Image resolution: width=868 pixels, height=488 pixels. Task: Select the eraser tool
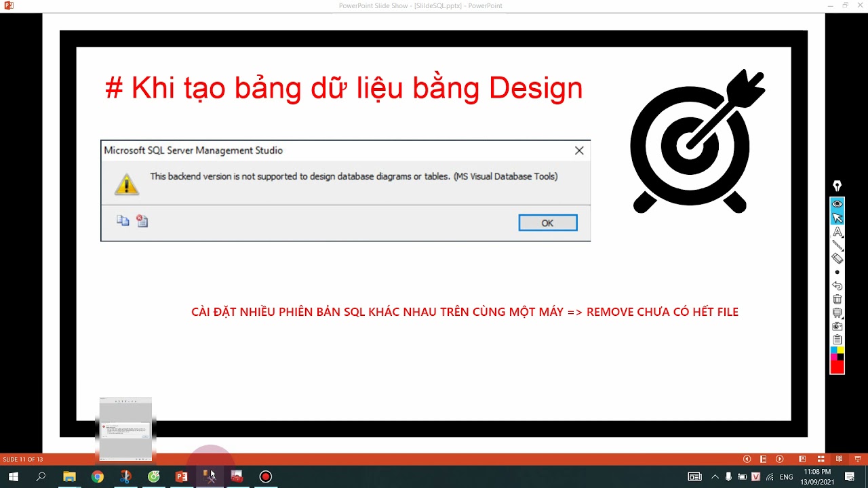[837, 258]
